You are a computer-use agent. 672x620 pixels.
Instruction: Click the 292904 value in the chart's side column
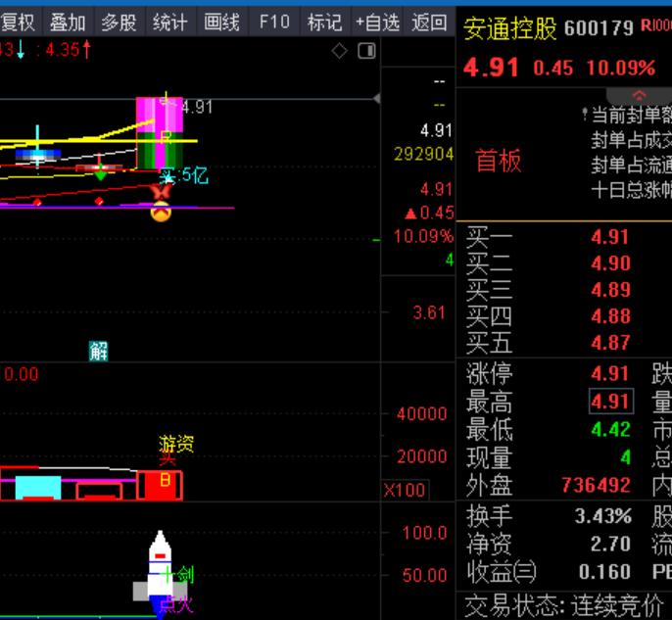[x=423, y=154]
